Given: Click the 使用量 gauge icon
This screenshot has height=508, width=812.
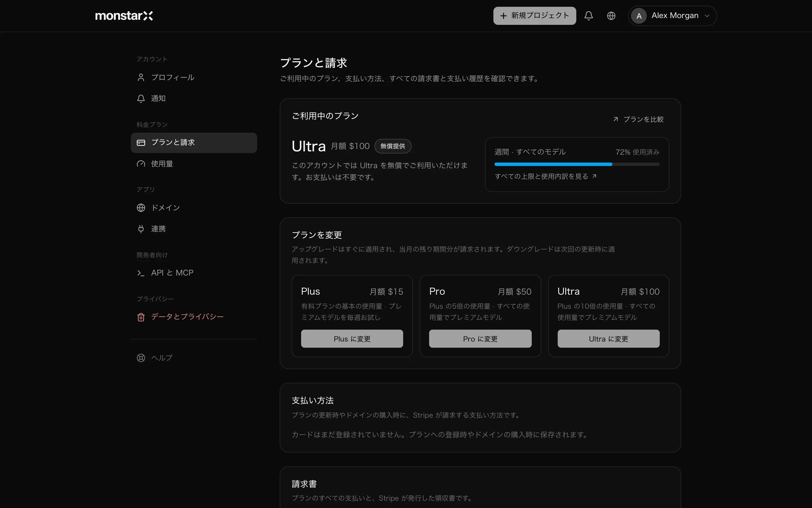Looking at the screenshot, I should pos(141,164).
